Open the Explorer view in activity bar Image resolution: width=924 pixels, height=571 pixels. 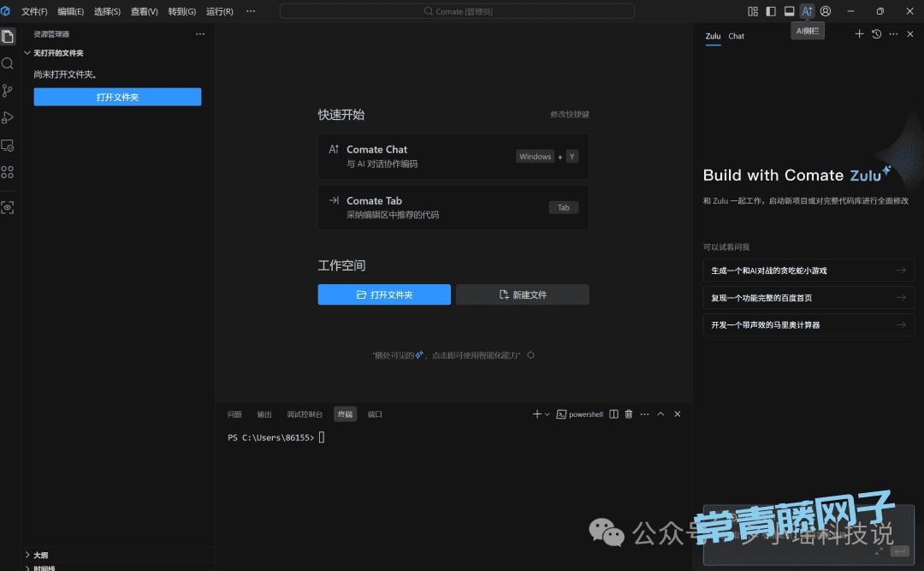point(8,37)
